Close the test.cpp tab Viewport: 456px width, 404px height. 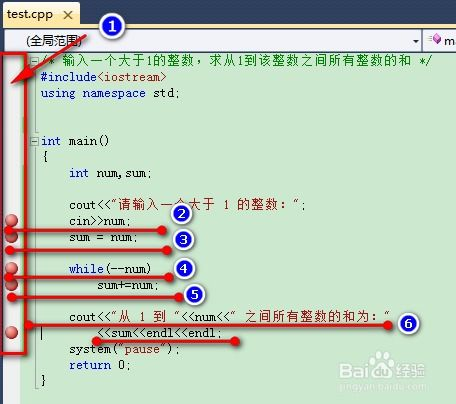68,15
